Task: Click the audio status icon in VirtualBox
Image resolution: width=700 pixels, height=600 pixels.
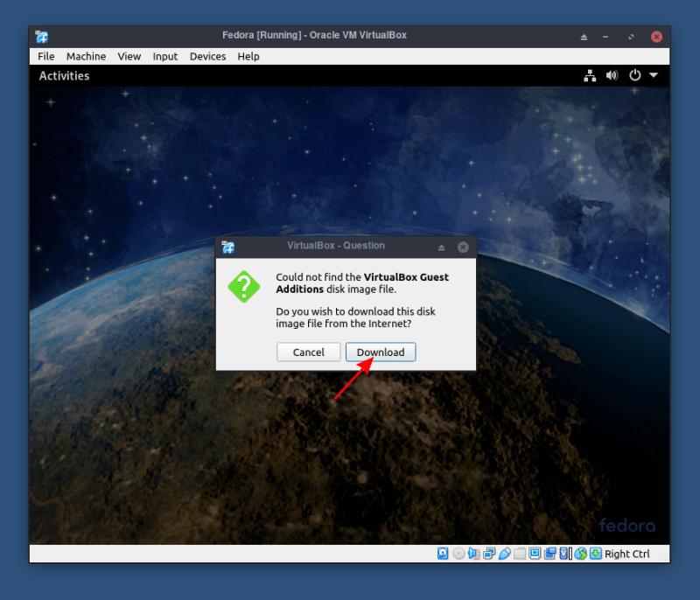Action: (x=472, y=554)
